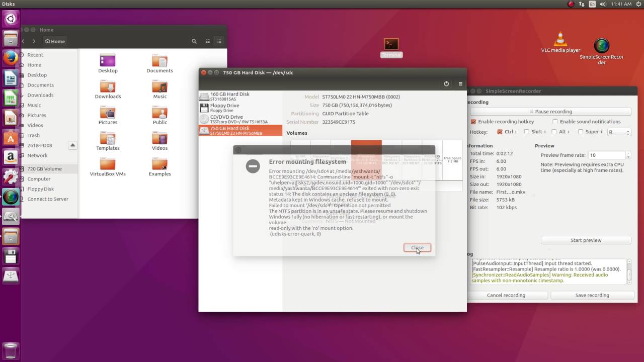Go forward in Files window navigation
The width and height of the screenshot is (644, 362).
[34, 41]
